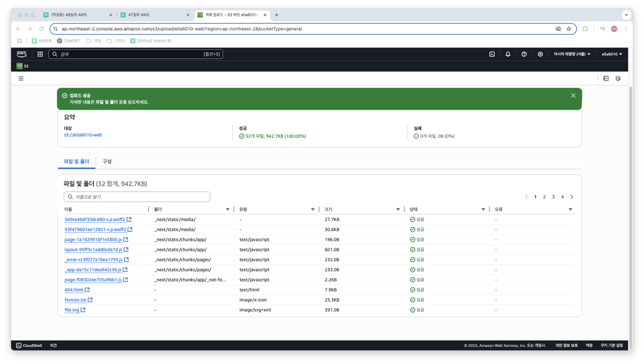Go to the next page of files
This screenshot has width=644, height=364.
pyautogui.click(x=572, y=197)
